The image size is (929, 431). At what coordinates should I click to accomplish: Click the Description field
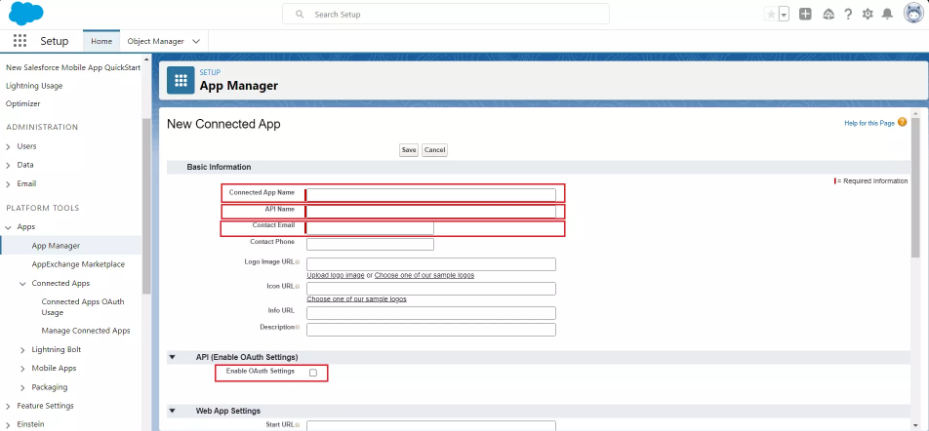click(431, 330)
